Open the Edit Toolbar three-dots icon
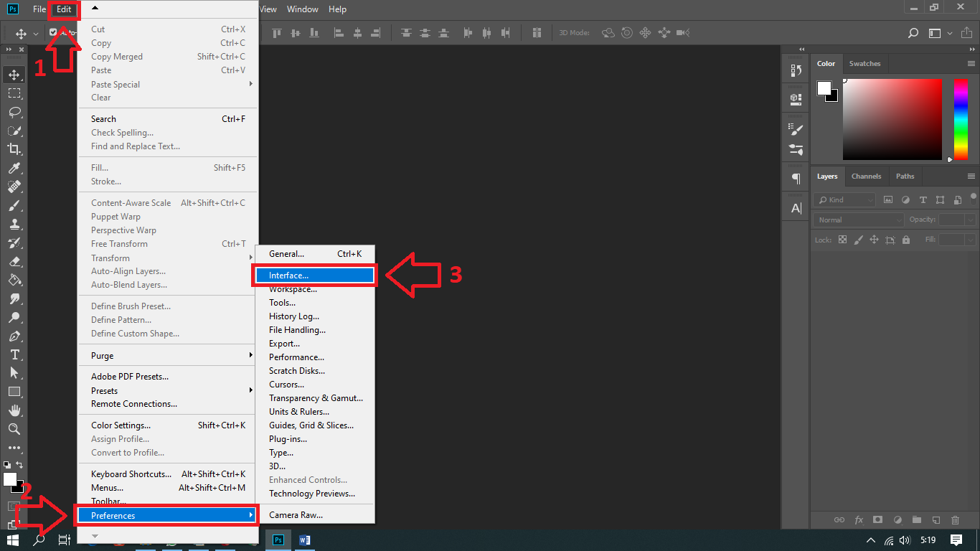 14,448
